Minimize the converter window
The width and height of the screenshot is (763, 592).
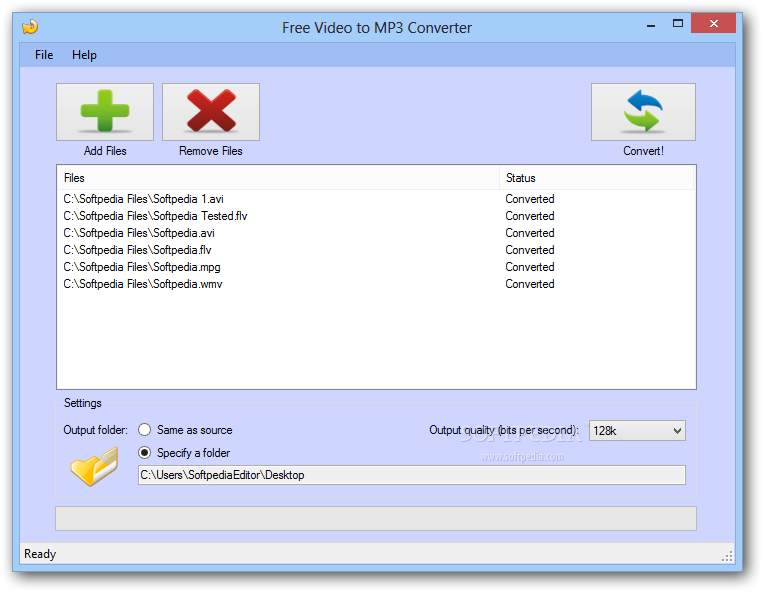[x=651, y=24]
